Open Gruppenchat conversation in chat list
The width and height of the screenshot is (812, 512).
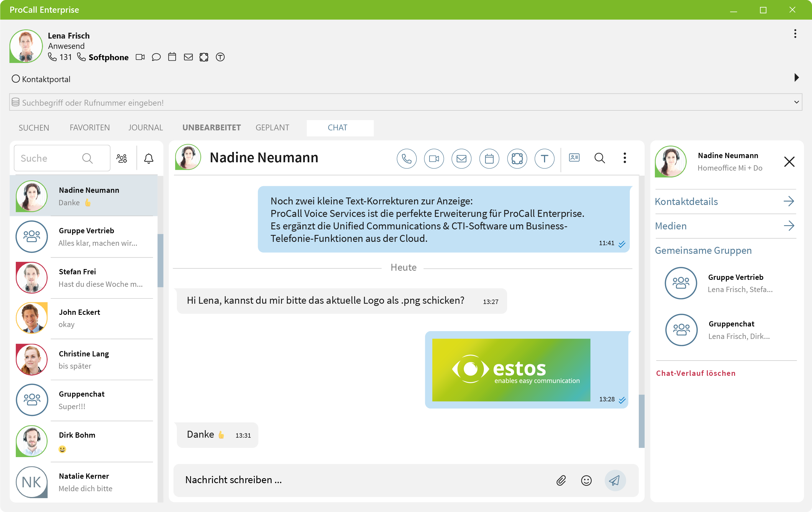click(84, 400)
